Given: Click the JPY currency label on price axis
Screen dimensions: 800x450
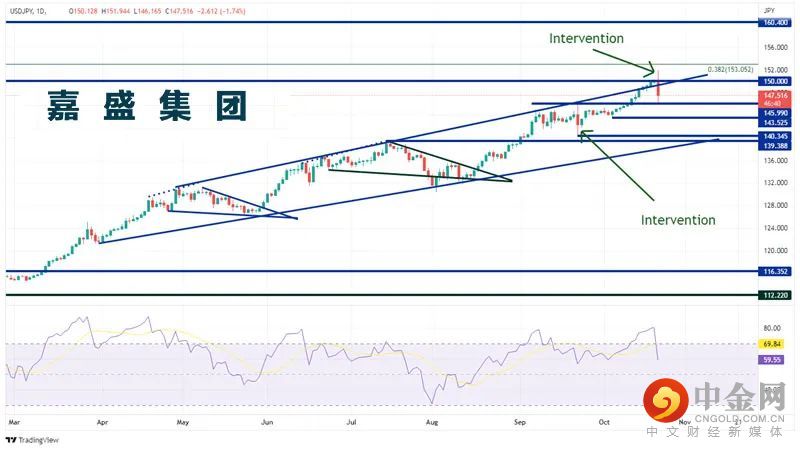Looking at the screenshot, I should pos(769,10).
